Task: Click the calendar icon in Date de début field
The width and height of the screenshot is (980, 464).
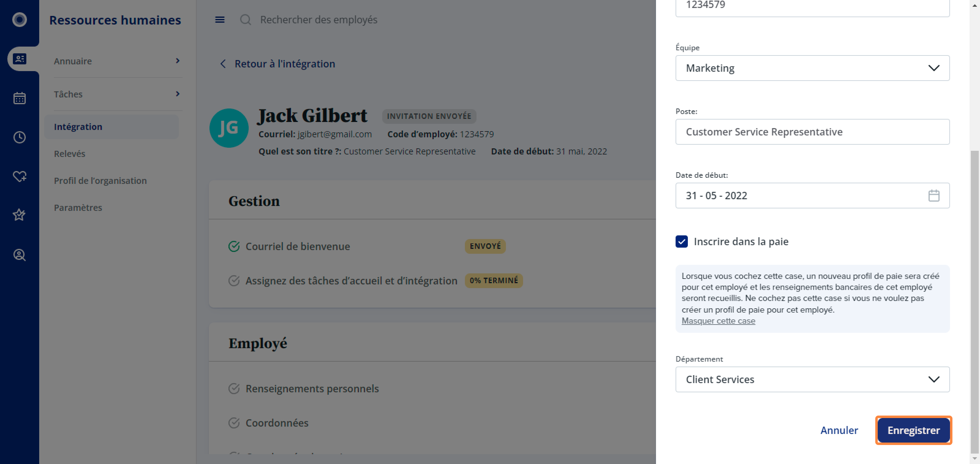Action: [x=933, y=196]
